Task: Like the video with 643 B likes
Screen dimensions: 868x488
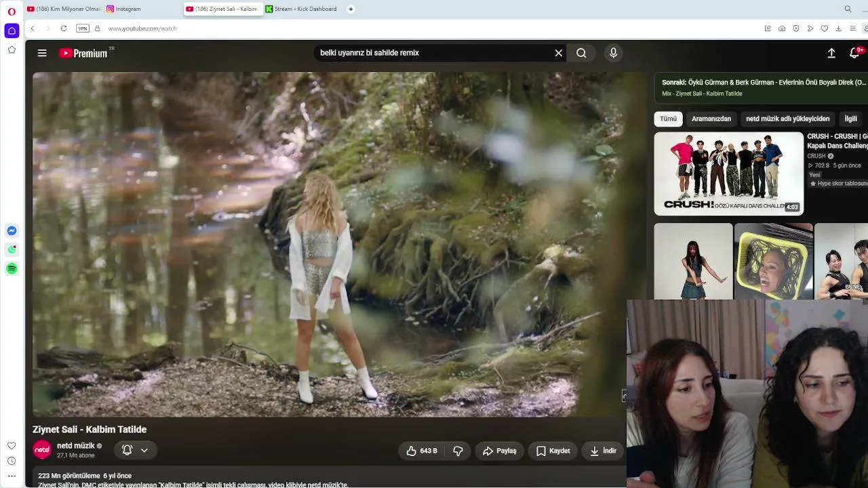Action: pos(422,451)
